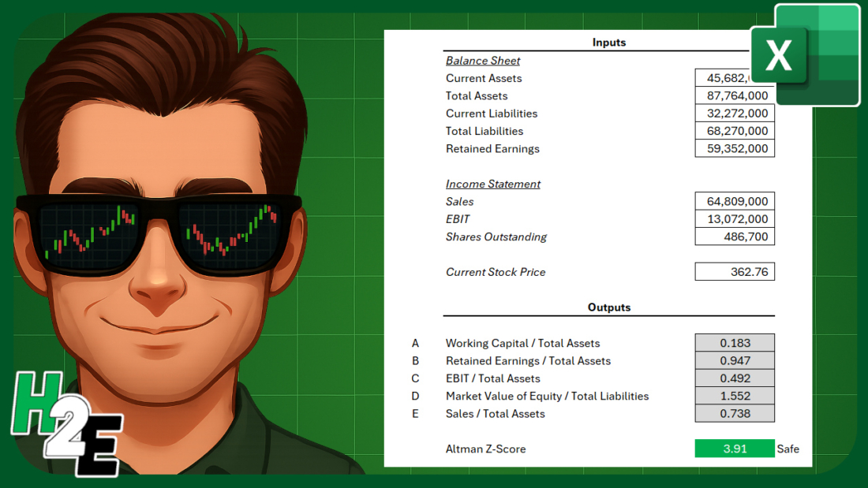Click the Sales input cell 64,809,000
Image resolution: width=868 pixels, height=488 pixels.
coord(735,201)
